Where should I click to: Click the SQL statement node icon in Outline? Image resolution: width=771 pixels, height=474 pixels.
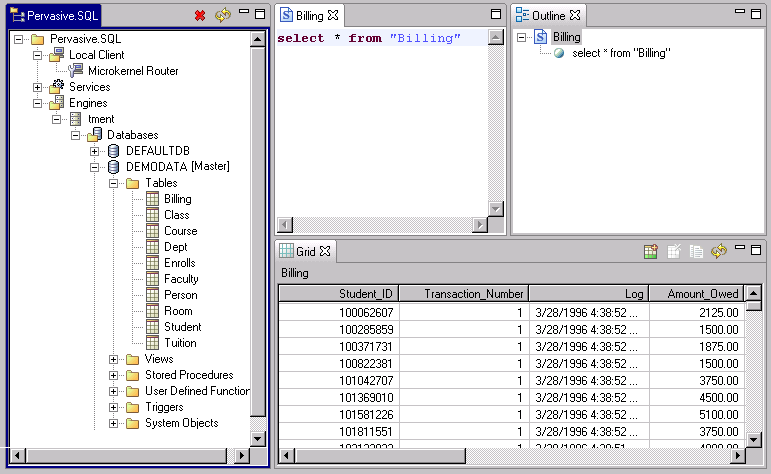[x=560, y=53]
